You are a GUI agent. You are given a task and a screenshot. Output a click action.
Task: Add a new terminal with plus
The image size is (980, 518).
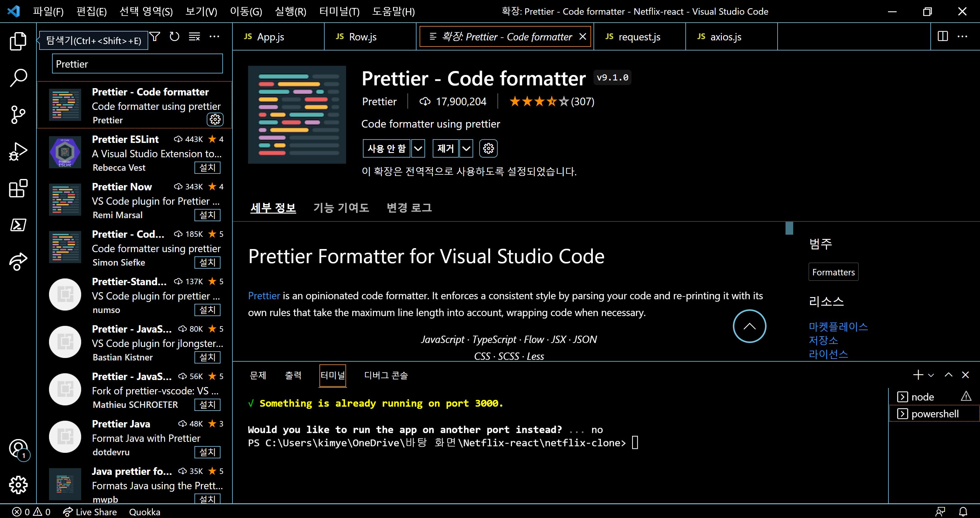(918, 375)
